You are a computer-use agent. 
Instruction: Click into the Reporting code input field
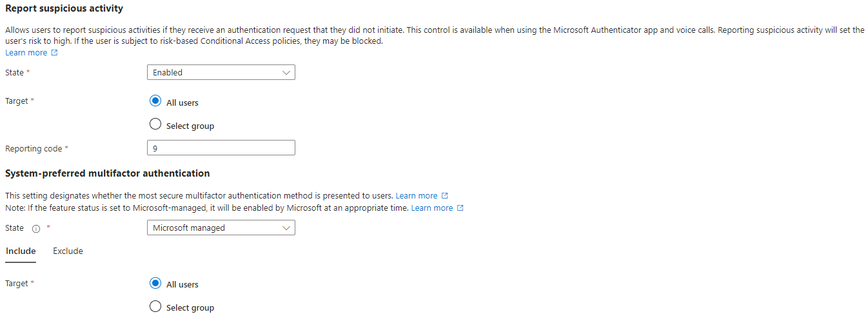pyautogui.click(x=221, y=148)
